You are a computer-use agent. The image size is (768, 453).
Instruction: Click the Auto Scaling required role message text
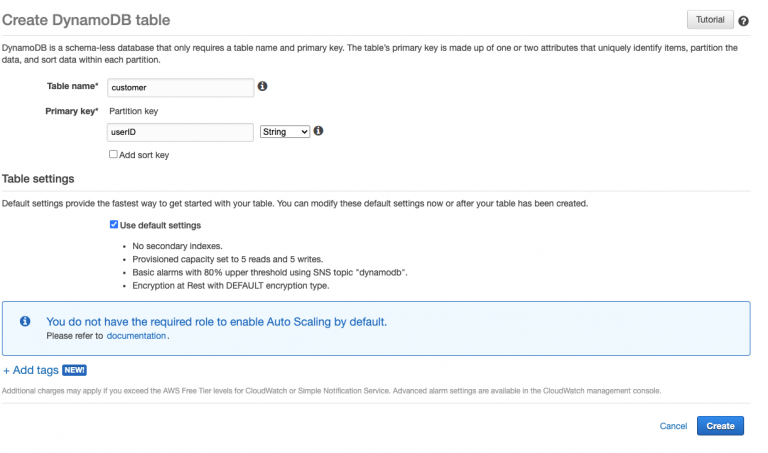click(216, 322)
